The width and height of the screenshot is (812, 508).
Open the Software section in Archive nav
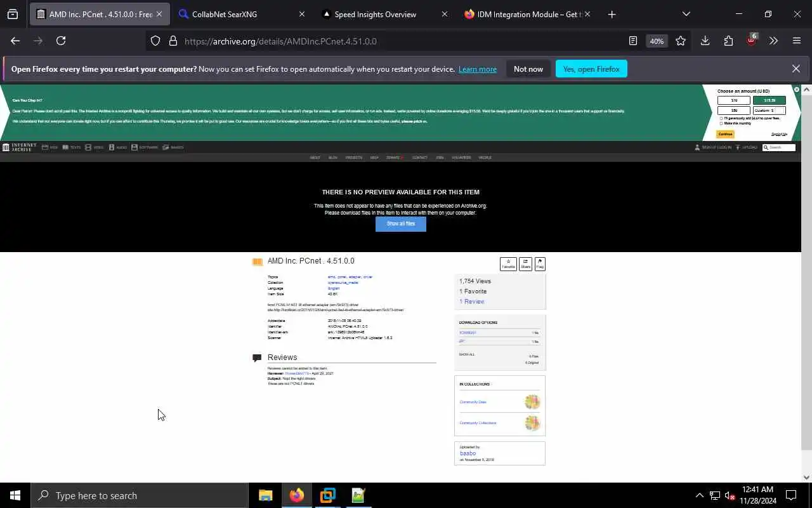coord(144,147)
